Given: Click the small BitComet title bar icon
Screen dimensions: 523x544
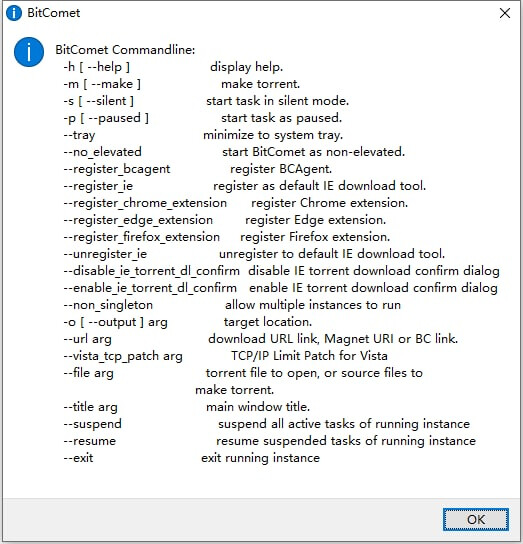Looking at the screenshot, I should coord(14,13).
